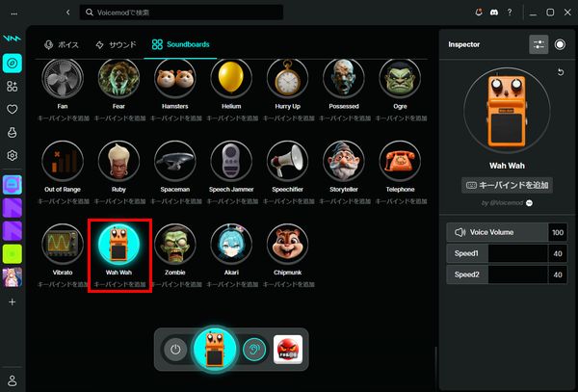Screen dimensions: 578x392
Task: Switch to the サウンド tab
Action: pos(116,45)
